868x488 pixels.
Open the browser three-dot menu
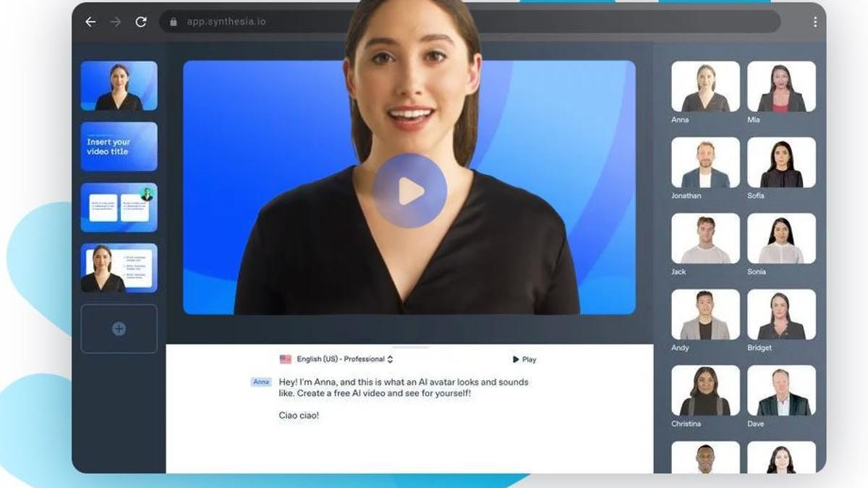815,22
